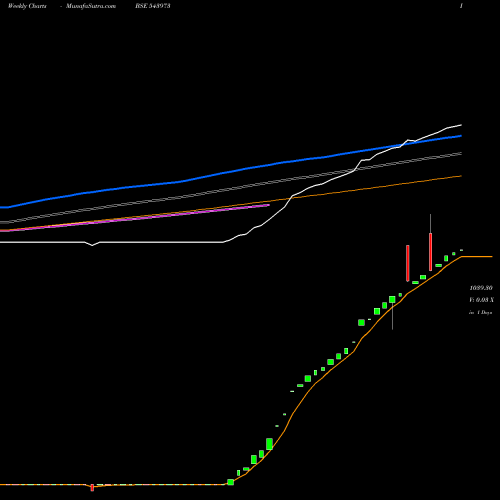Click the "Weekly Charts" title text
The height and width of the screenshot is (500, 500).
coord(27,6)
